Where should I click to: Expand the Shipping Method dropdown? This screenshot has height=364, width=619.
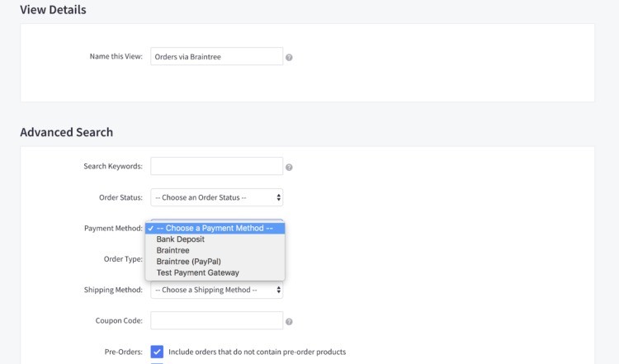point(217,291)
